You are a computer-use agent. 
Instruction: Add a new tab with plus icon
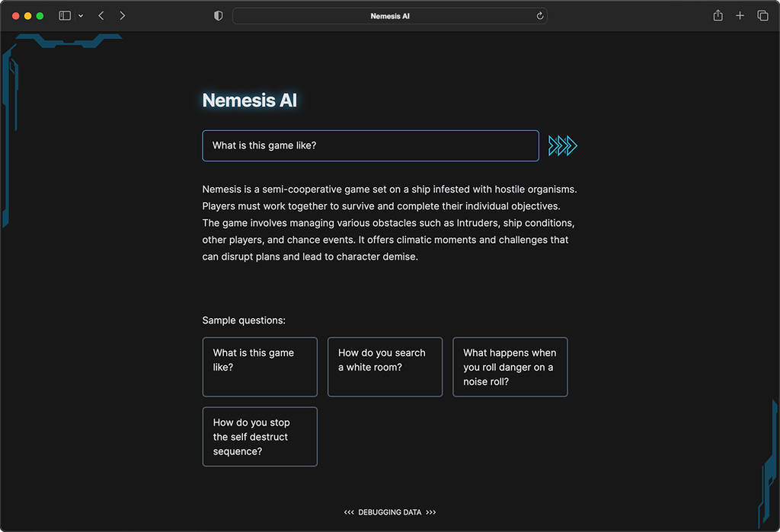[740, 16]
